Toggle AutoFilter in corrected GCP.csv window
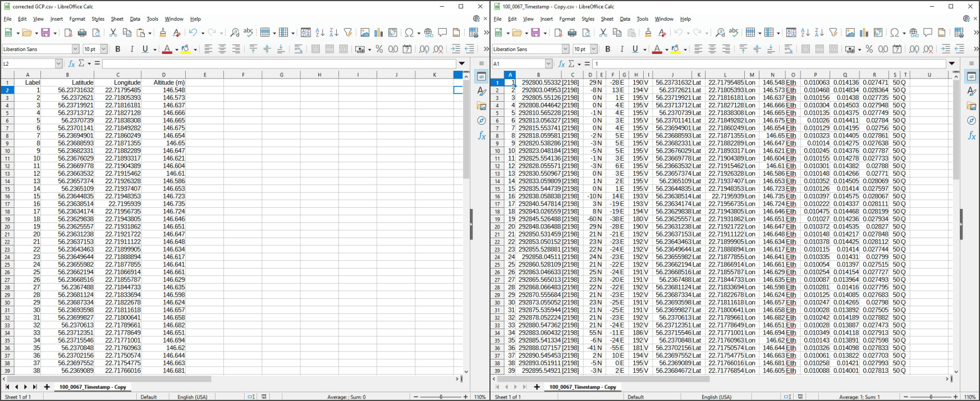This screenshot has width=980, height=401. coord(348,33)
